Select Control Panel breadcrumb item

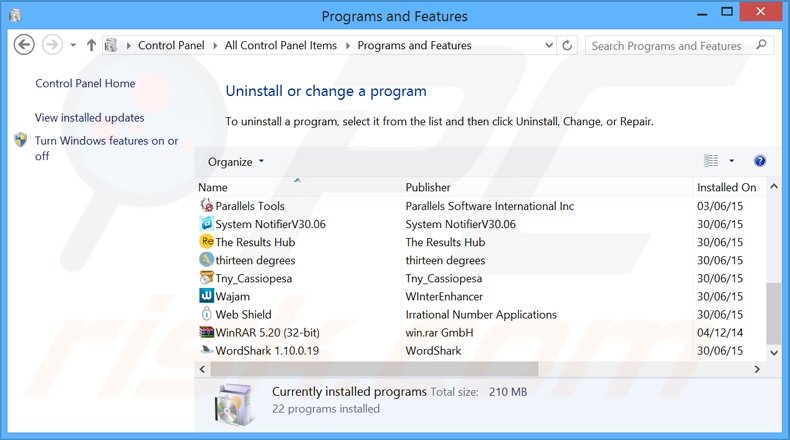(x=171, y=45)
